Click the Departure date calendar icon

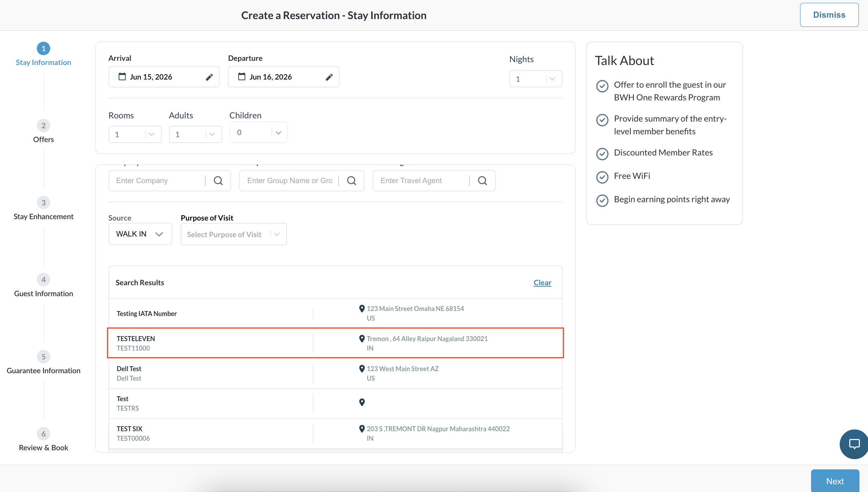pyautogui.click(x=242, y=76)
